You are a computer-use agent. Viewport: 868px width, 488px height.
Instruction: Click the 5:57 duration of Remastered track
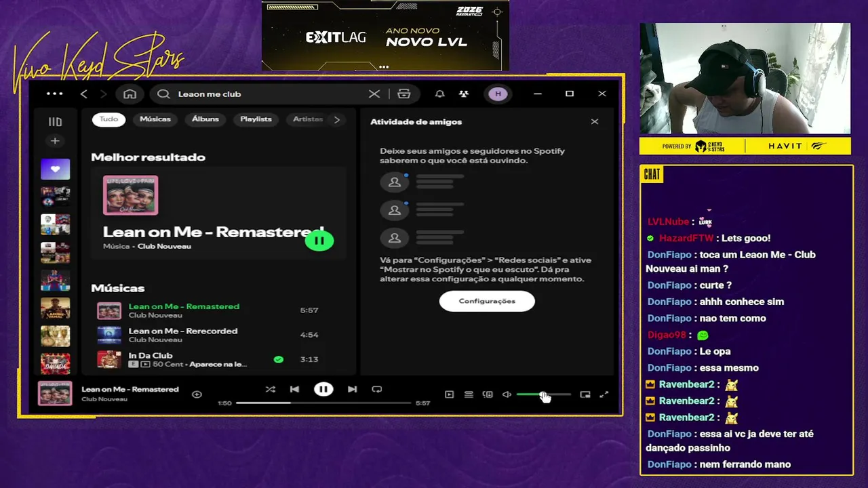309,310
